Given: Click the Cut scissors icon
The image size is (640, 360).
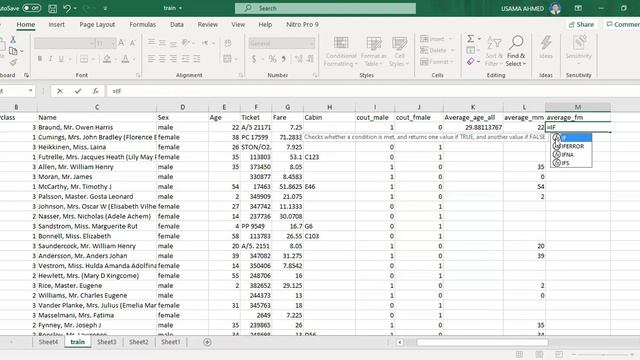Looking at the screenshot, I should click(13, 40).
